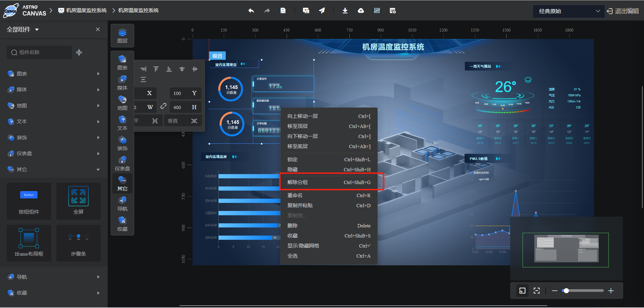
Task: Zoom out with the minus button
Action: pos(555,291)
